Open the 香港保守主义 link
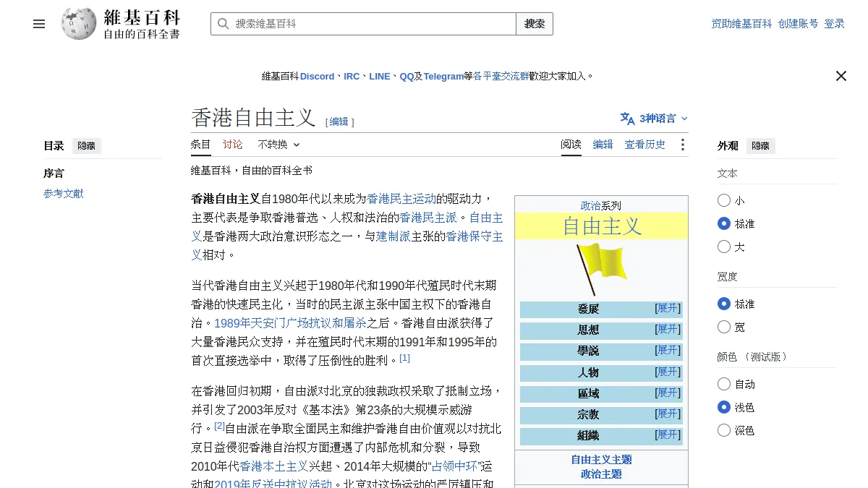Image resolution: width=868 pixels, height=488 pixels. click(347, 245)
